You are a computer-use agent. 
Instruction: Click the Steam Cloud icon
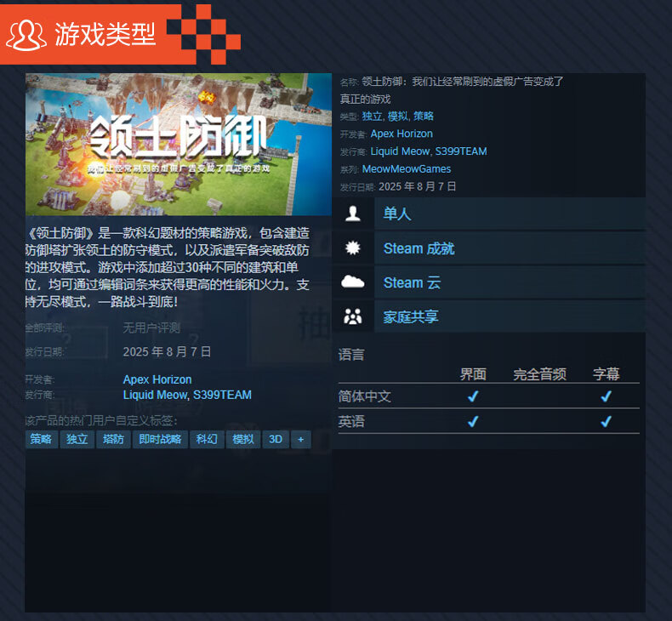click(x=352, y=282)
